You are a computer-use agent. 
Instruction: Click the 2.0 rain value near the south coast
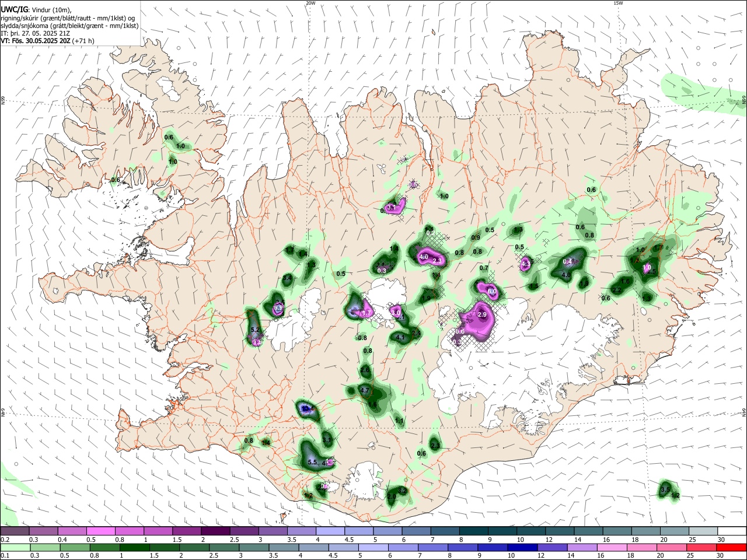tap(392, 497)
